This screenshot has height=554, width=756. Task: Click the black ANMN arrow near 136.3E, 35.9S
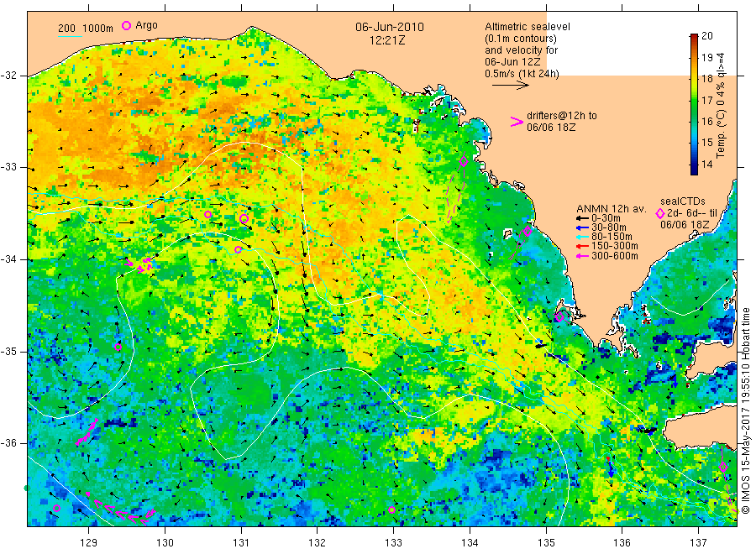[x=647, y=430]
